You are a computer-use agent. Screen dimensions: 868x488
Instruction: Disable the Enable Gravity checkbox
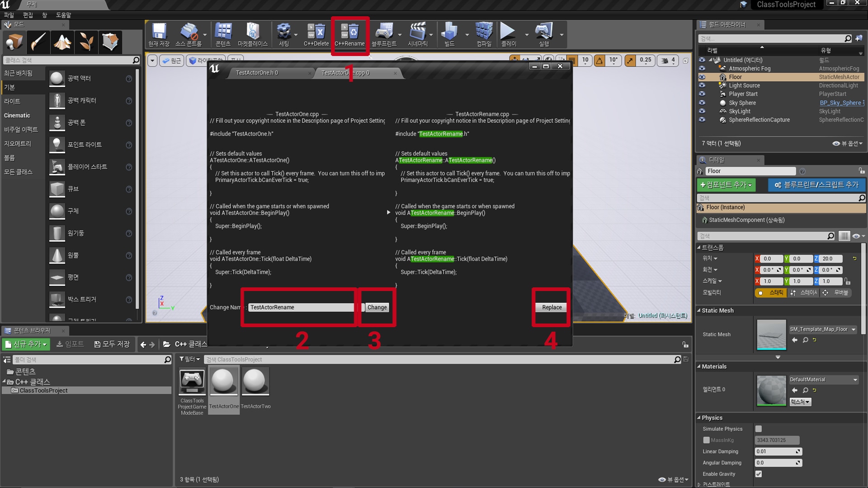pyautogui.click(x=759, y=474)
